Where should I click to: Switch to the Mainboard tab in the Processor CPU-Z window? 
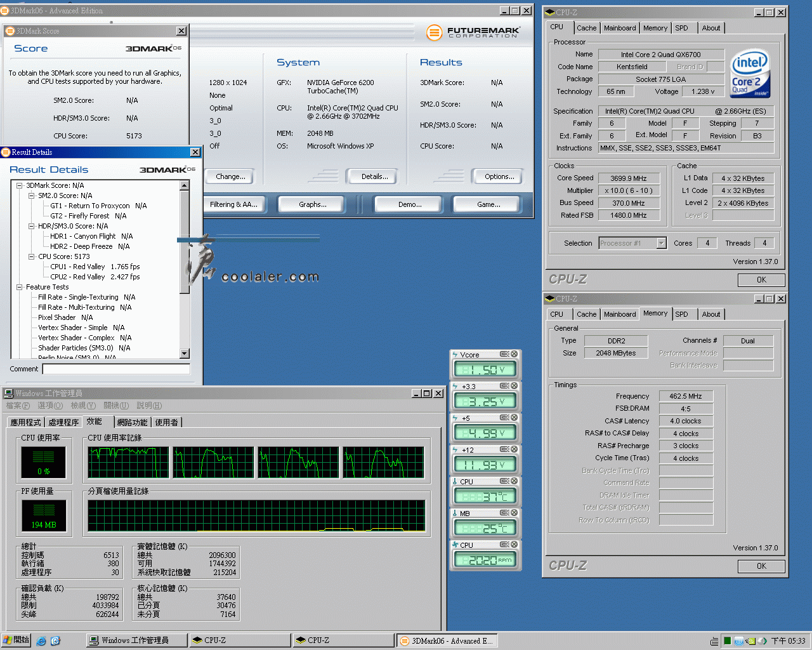pyautogui.click(x=620, y=28)
